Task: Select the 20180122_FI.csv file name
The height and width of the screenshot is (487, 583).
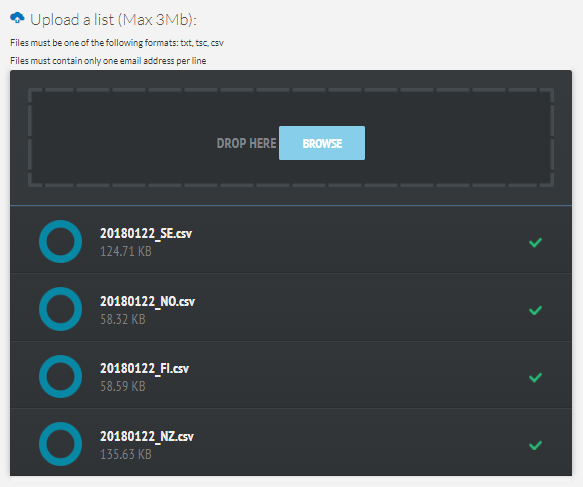Action: point(145,368)
